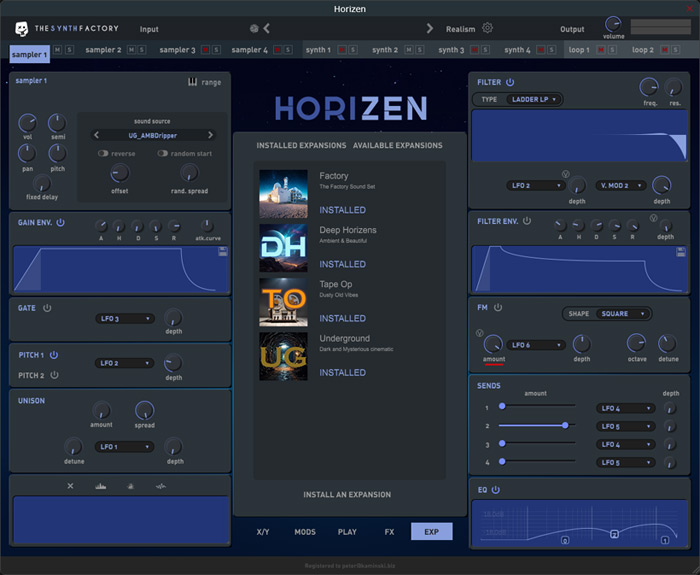Select the waveform analyzer icon
700x575 pixels.
(161, 486)
